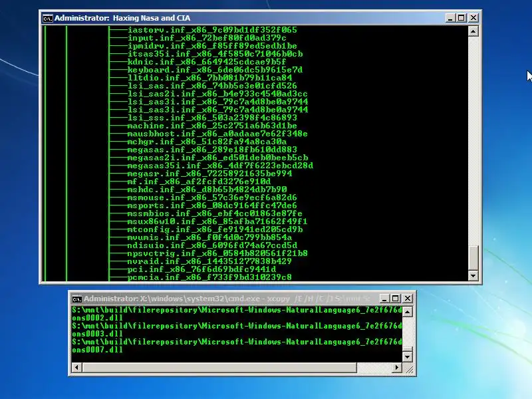Select line keyboard.inf_x86_6de06dc5b9615e7d
Screen dimensions: 532x399
click(215, 70)
